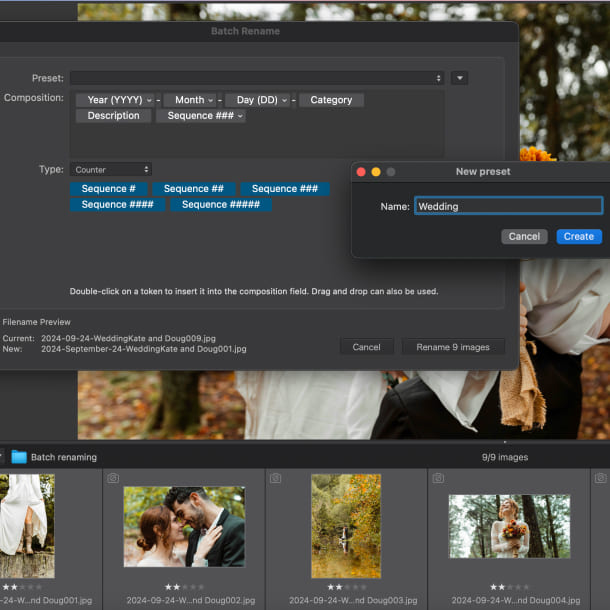The height and width of the screenshot is (610, 610).
Task: Click star rating under Doug002 thumbnail
Action: coord(184,587)
